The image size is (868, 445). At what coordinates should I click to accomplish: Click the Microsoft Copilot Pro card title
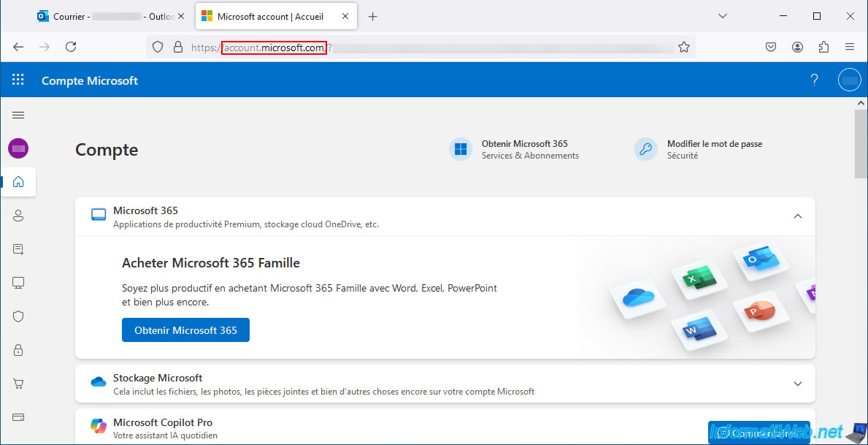[x=163, y=422]
